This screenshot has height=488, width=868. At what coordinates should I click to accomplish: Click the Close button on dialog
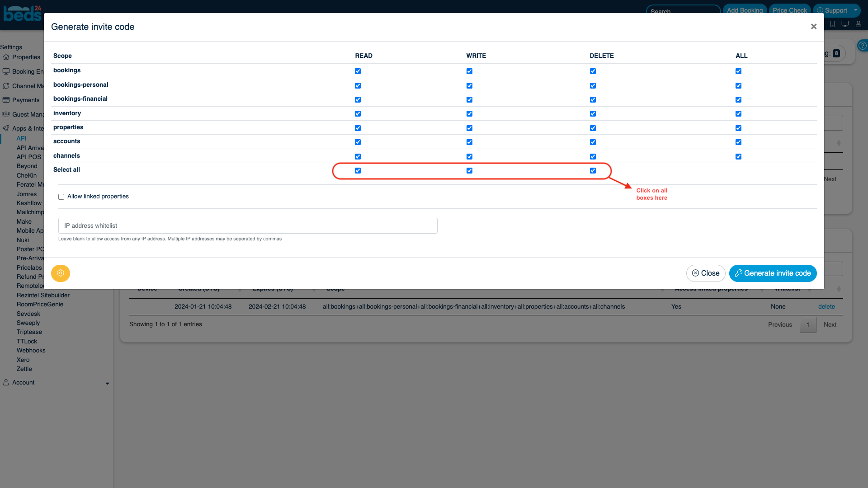tap(705, 273)
